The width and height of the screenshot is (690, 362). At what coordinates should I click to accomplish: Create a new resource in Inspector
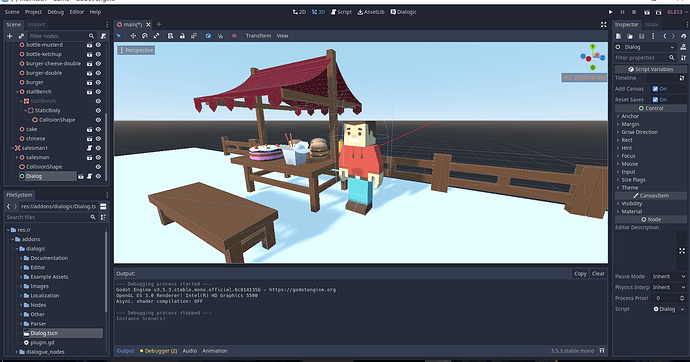619,36
